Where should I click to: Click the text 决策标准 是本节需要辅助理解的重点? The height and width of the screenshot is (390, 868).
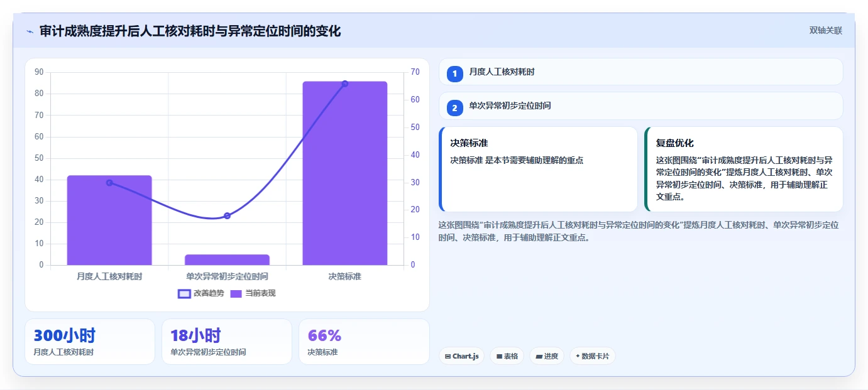(517, 161)
